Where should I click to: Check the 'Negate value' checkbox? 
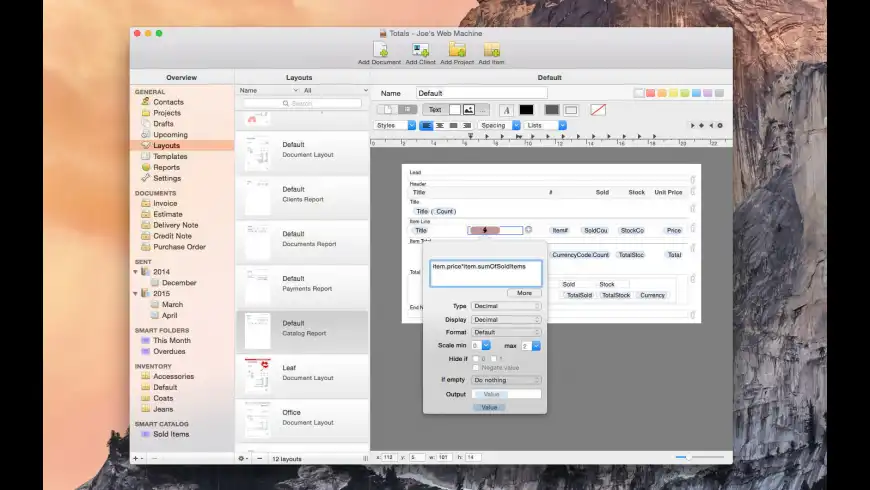click(x=476, y=368)
